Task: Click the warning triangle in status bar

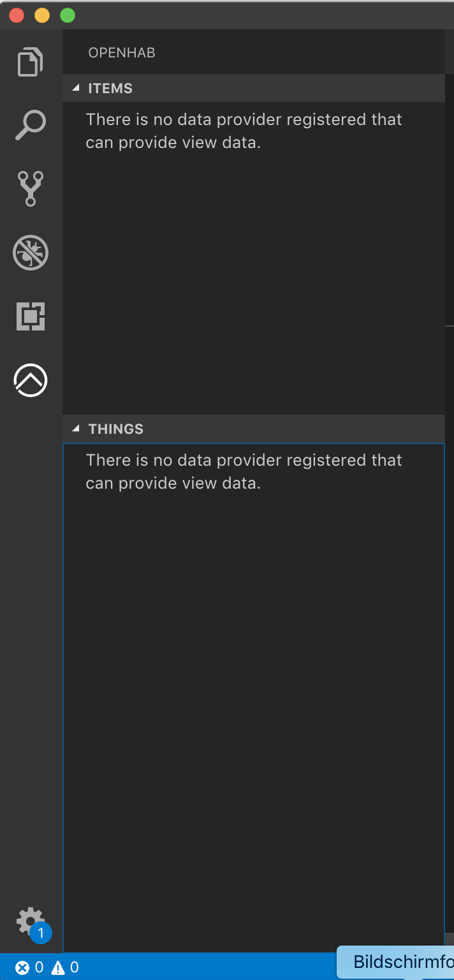Action: pyautogui.click(x=58, y=968)
